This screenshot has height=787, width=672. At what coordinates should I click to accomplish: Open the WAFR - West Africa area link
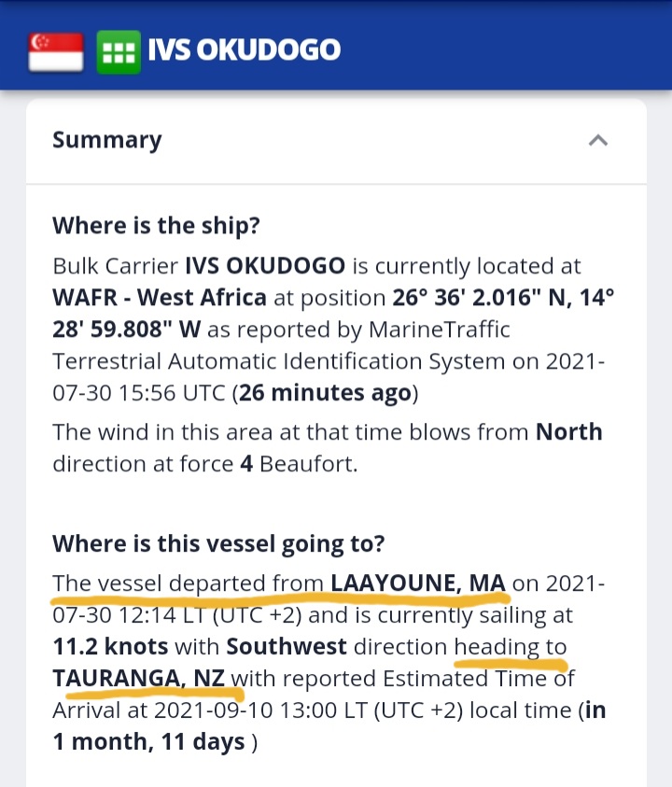tap(160, 297)
